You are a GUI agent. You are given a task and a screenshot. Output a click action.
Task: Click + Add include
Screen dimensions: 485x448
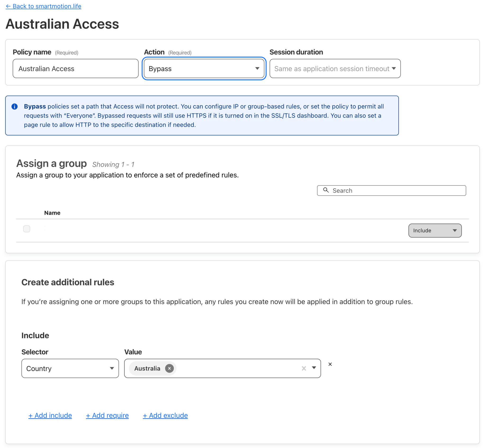click(50, 416)
